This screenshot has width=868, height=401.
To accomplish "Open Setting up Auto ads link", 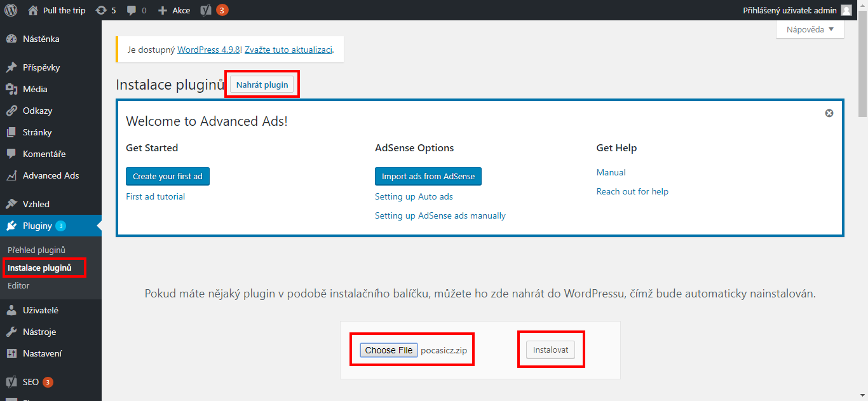I will click(414, 196).
